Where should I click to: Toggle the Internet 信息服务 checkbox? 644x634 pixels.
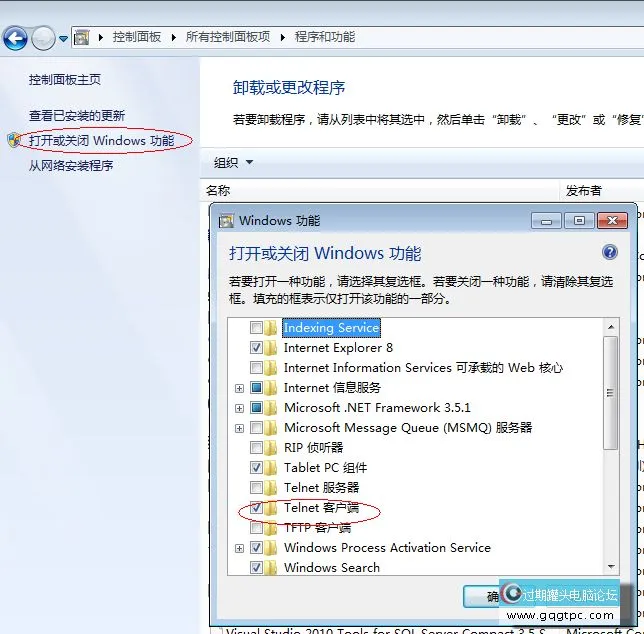pyautogui.click(x=256, y=388)
